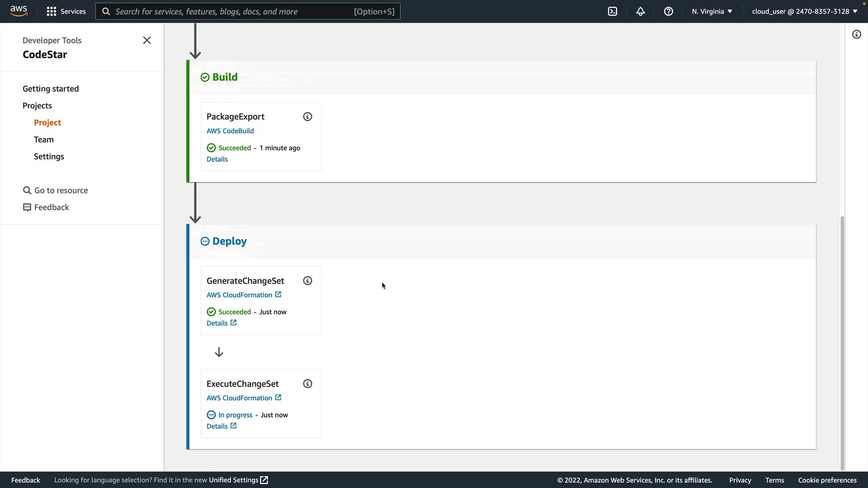
Task: Open ExecuteChangeSet action info icon
Action: pos(307,384)
